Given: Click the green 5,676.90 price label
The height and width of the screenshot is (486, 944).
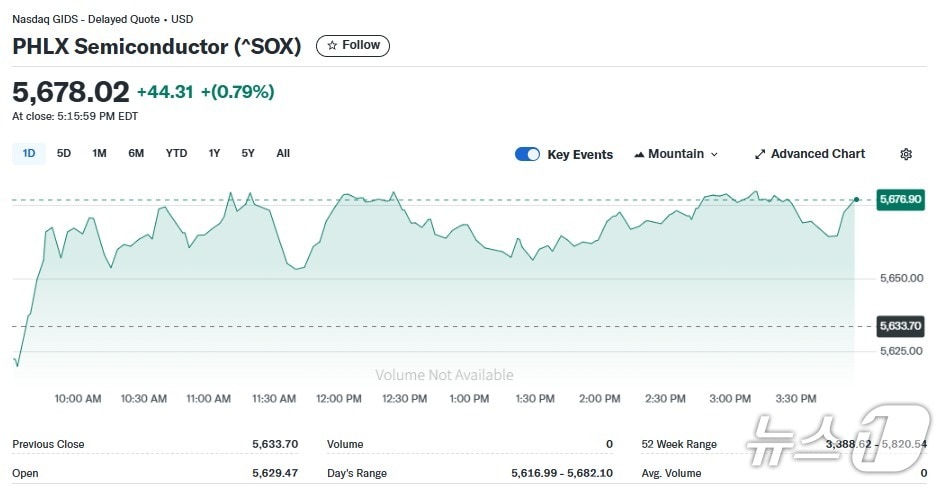Looking at the screenshot, I should click(899, 200).
